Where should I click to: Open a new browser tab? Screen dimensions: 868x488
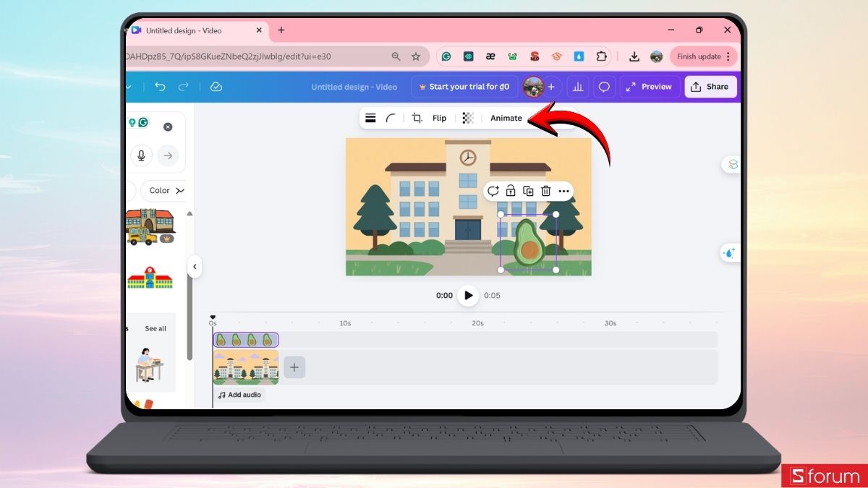[x=281, y=30]
